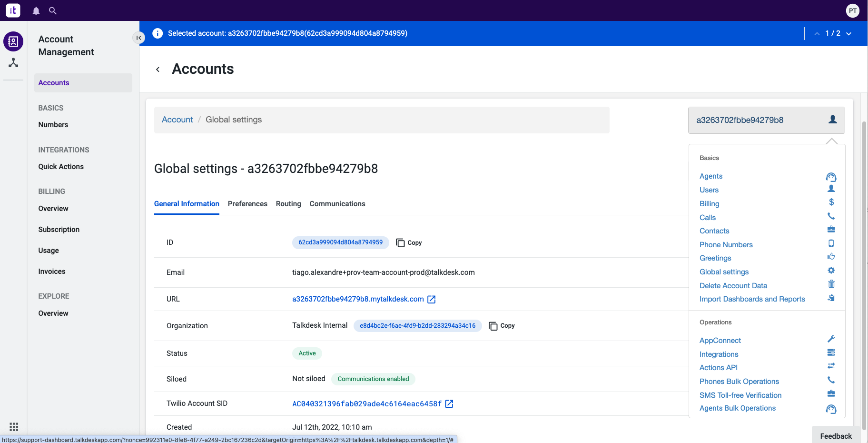Image resolution: width=868 pixels, height=443 pixels.
Task: Open the account dropdown a3263702fbbe94279b8
Action: point(766,120)
